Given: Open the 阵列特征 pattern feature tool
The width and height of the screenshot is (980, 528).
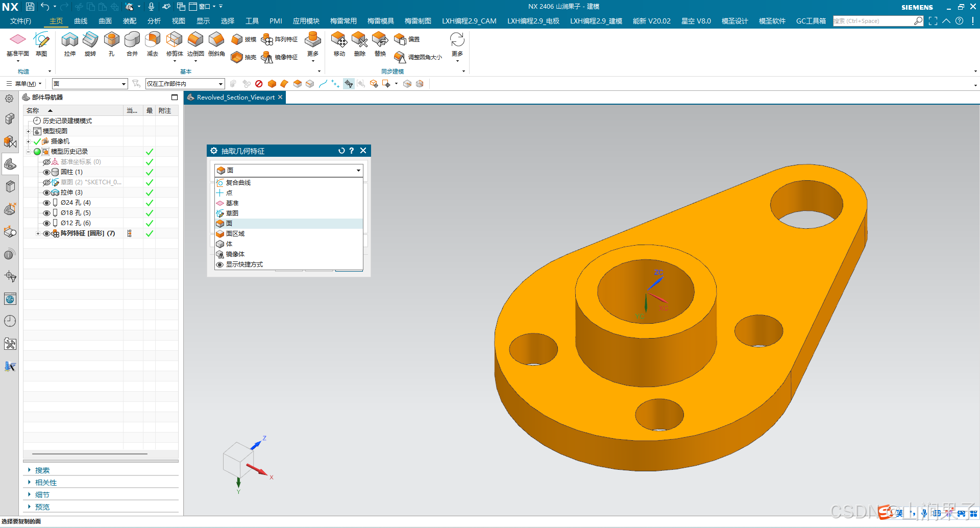Looking at the screenshot, I should [x=279, y=39].
